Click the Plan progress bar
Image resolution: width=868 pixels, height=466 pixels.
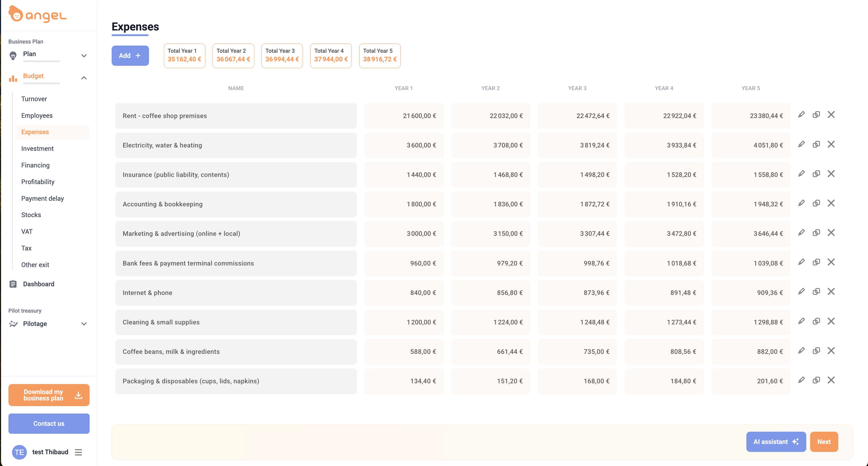point(41,62)
